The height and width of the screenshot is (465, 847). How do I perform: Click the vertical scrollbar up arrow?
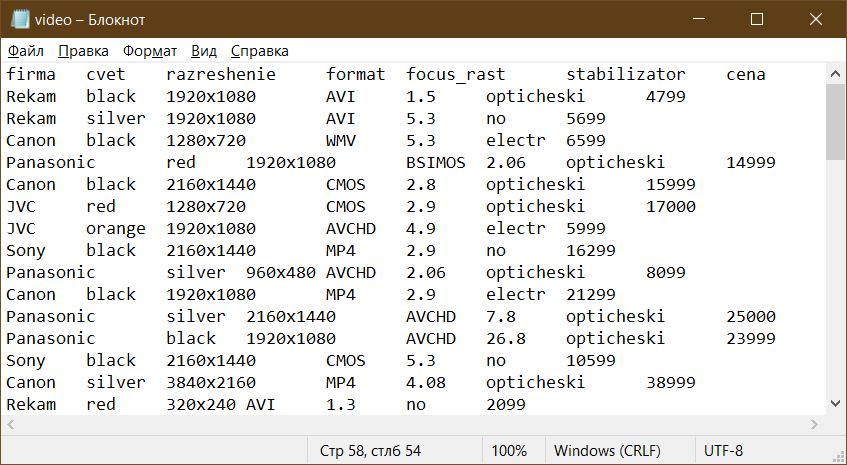pyautogui.click(x=835, y=74)
